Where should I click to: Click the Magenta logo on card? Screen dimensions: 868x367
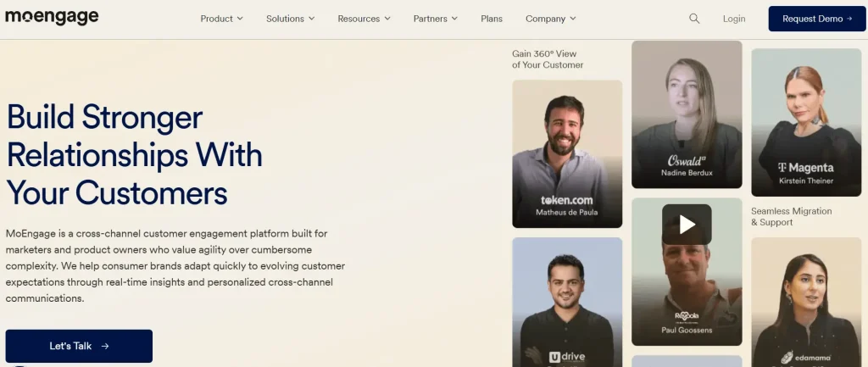click(x=805, y=168)
